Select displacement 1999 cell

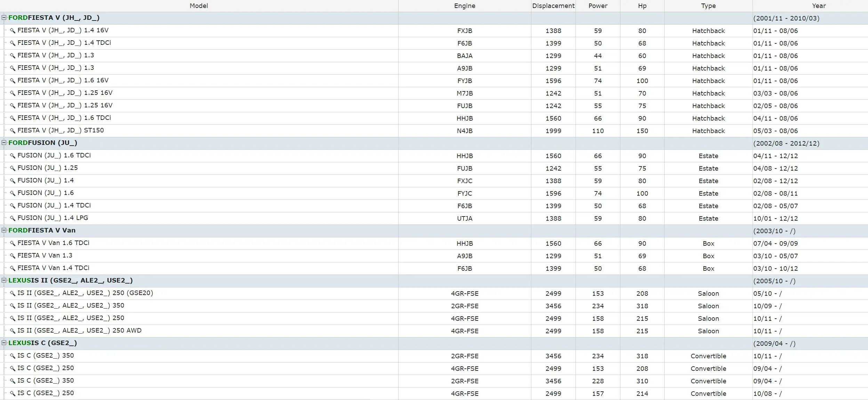553,131
